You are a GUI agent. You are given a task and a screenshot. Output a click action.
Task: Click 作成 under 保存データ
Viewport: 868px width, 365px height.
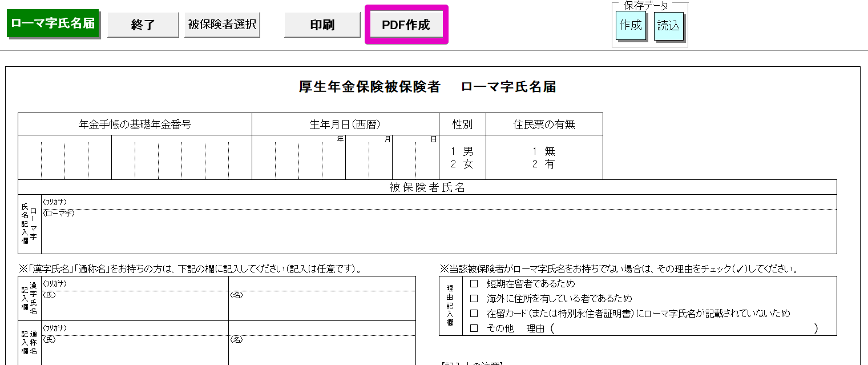(631, 26)
